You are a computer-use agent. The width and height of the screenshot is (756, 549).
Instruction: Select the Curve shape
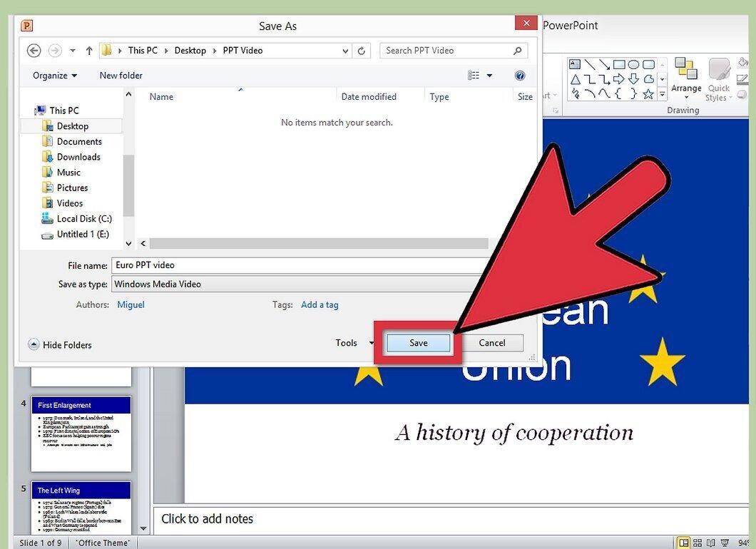(604, 93)
